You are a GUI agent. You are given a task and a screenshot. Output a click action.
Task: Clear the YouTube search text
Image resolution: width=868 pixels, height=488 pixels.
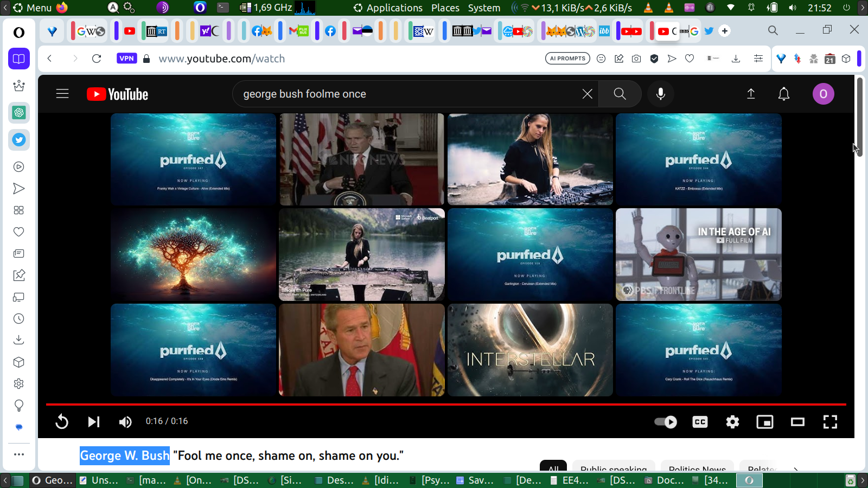(x=587, y=94)
